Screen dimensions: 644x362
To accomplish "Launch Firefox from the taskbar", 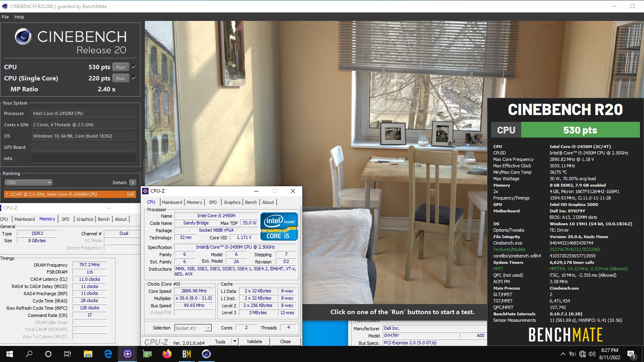I will coord(167,354).
